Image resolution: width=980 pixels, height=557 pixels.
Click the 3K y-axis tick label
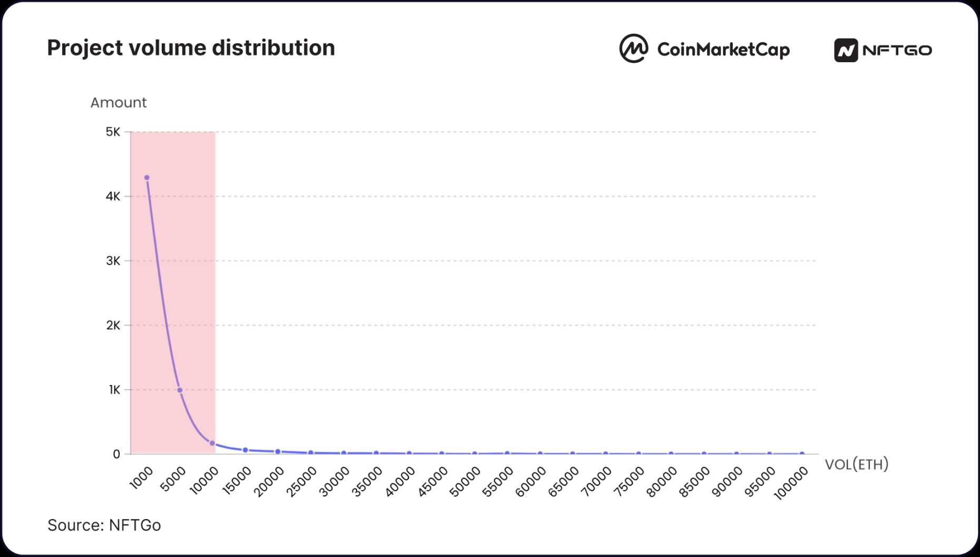pyautogui.click(x=113, y=261)
